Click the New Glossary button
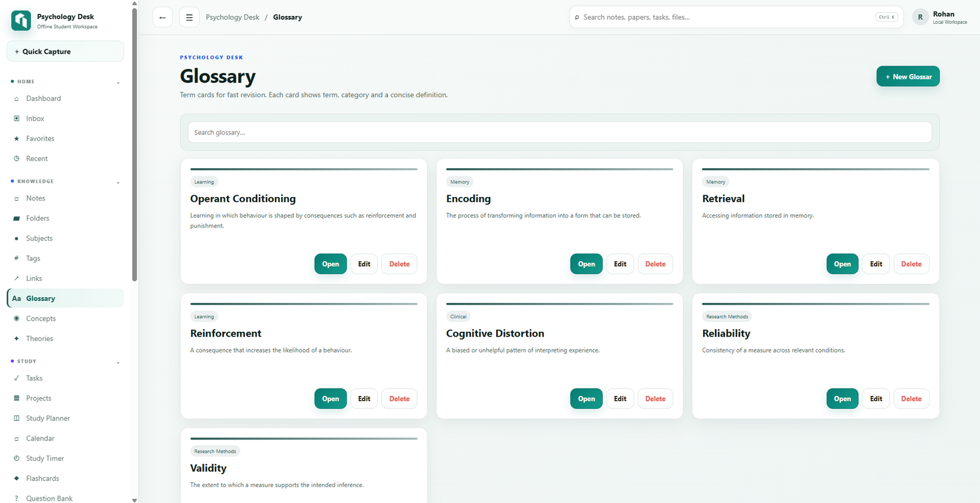 pos(908,76)
